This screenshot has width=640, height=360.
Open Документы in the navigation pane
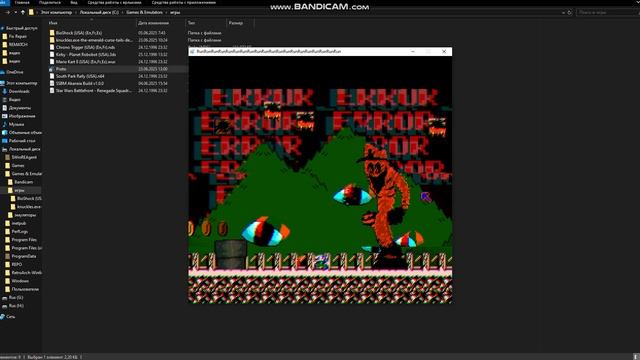click(20, 108)
